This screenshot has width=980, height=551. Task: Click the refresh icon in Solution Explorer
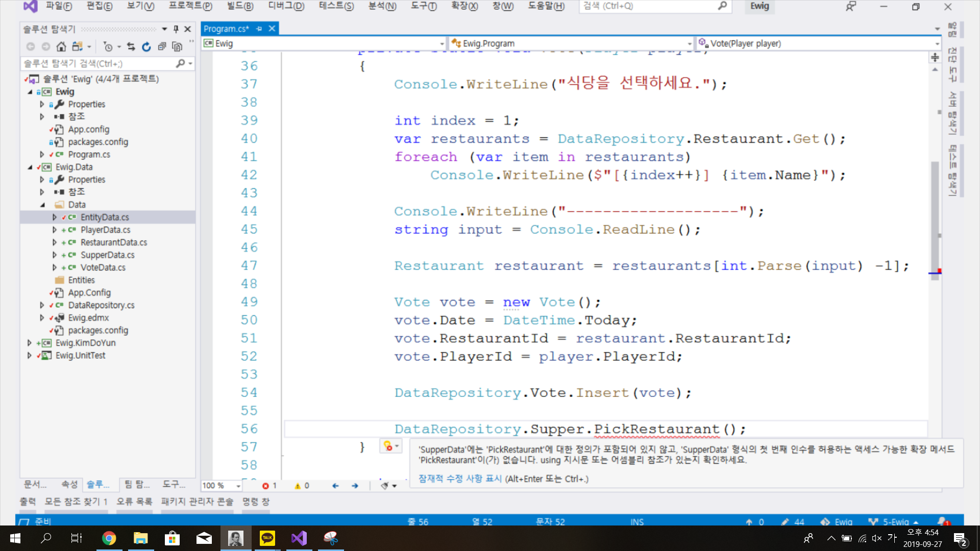point(146,47)
